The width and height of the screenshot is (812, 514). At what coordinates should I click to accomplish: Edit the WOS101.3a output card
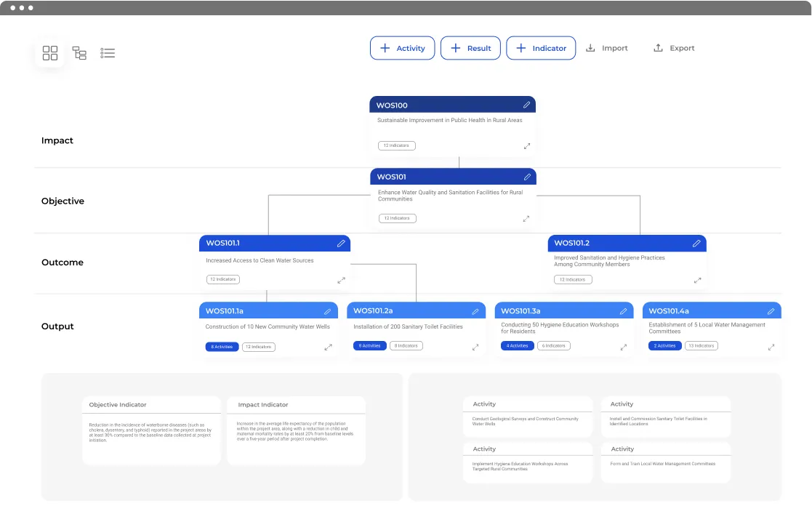coord(624,311)
